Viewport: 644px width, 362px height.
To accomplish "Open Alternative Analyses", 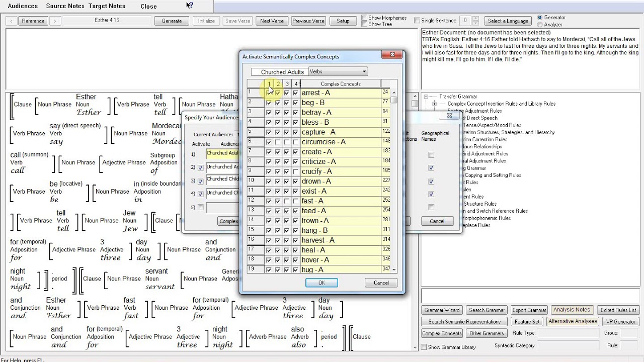I will (x=573, y=321).
